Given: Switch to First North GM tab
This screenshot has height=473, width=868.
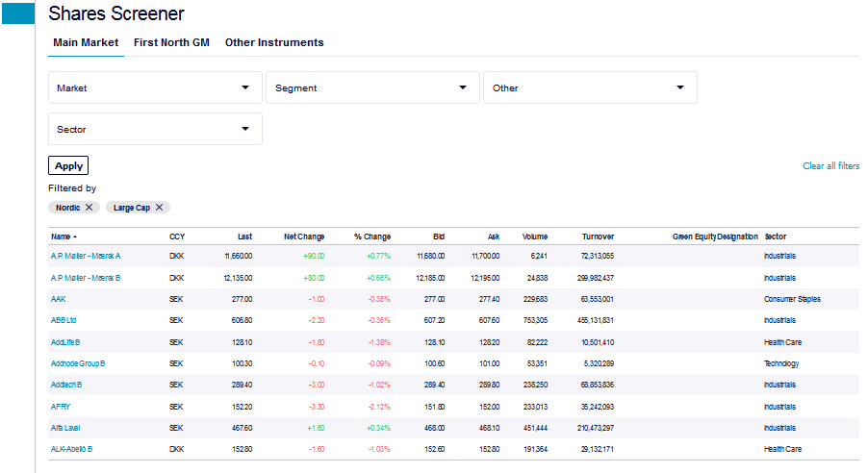Looking at the screenshot, I should click(x=171, y=42).
